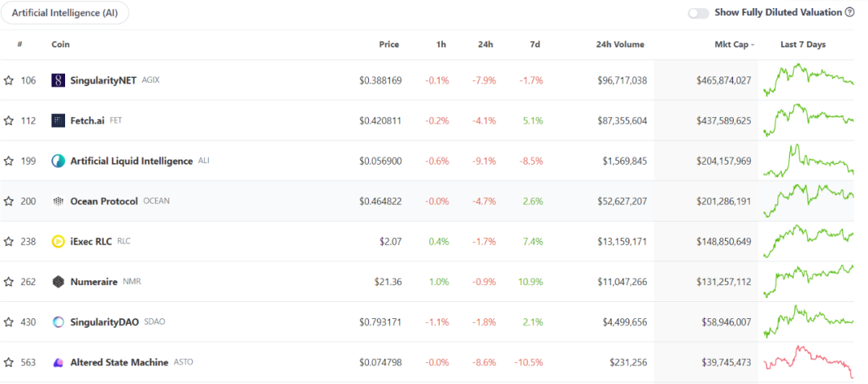This screenshot has width=868, height=384.
Task: Toggle Show Fully Diluted Valuation switch
Action: point(698,13)
